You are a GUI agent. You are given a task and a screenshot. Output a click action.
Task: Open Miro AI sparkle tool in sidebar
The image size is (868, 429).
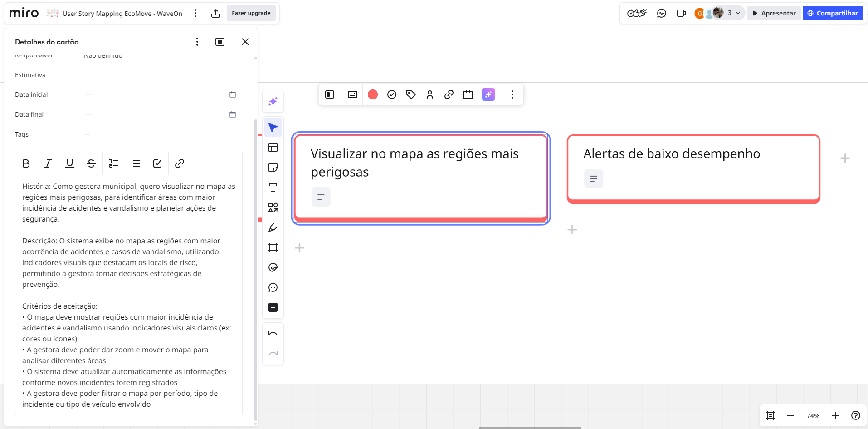pyautogui.click(x=273, y=102)
